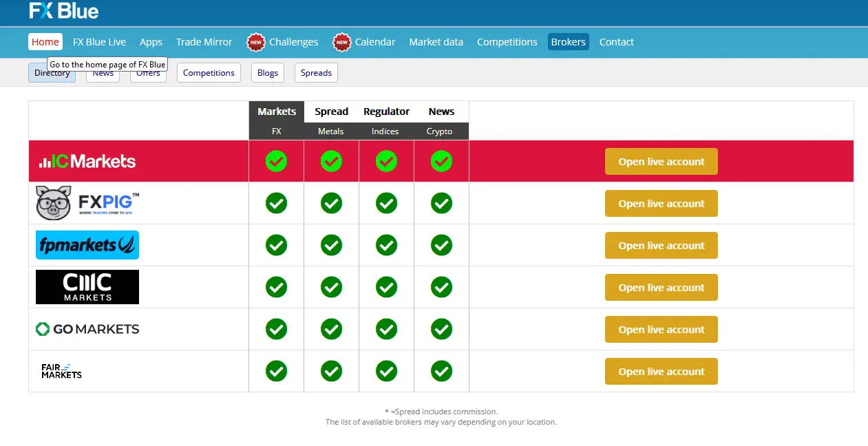Click FP Markets Indices checkmark
The image size is (868, 446).
(386, 245)
